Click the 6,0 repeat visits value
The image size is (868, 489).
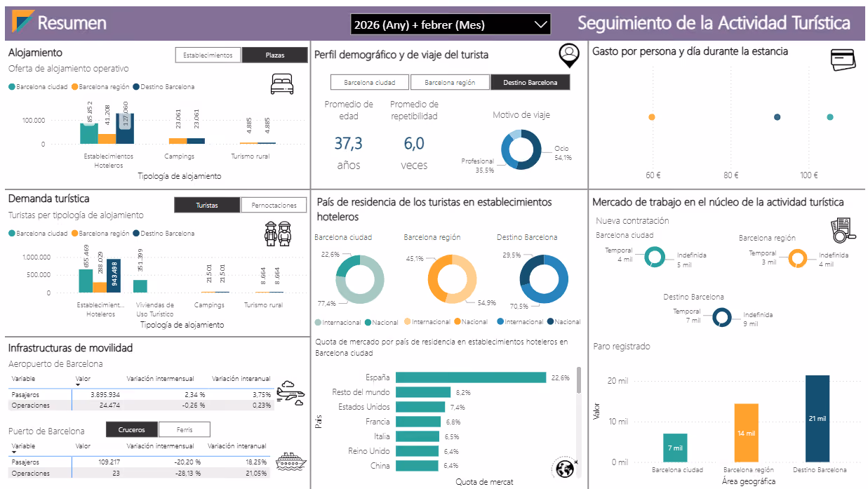coord(414,144)
